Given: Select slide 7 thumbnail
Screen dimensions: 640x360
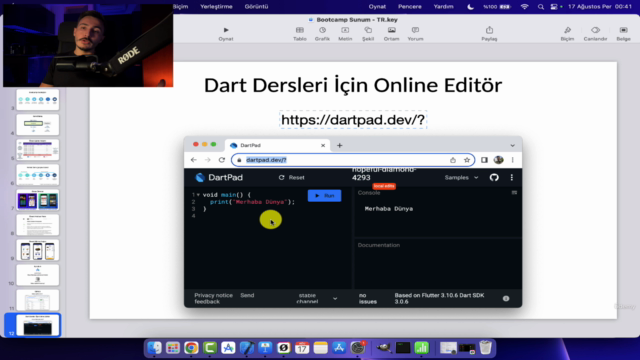Looking at the screenshot, I should pyautogui.click(x=38, y=200).
